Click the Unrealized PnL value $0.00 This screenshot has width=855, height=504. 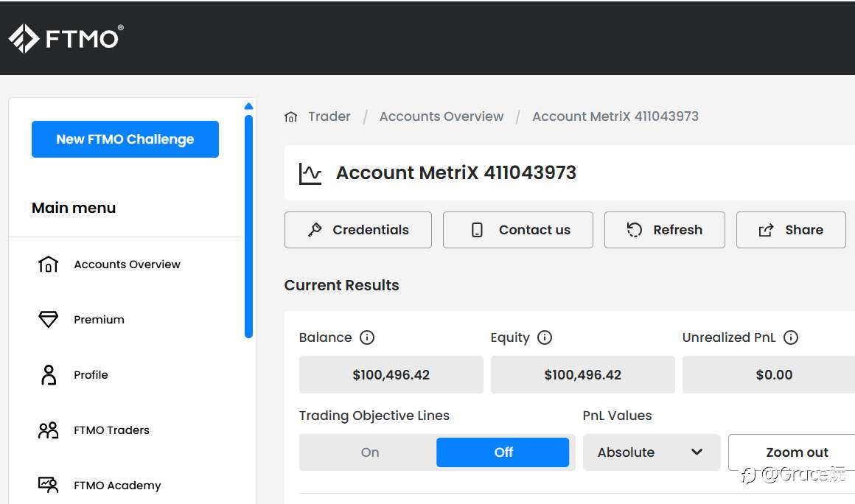[769, 375]
